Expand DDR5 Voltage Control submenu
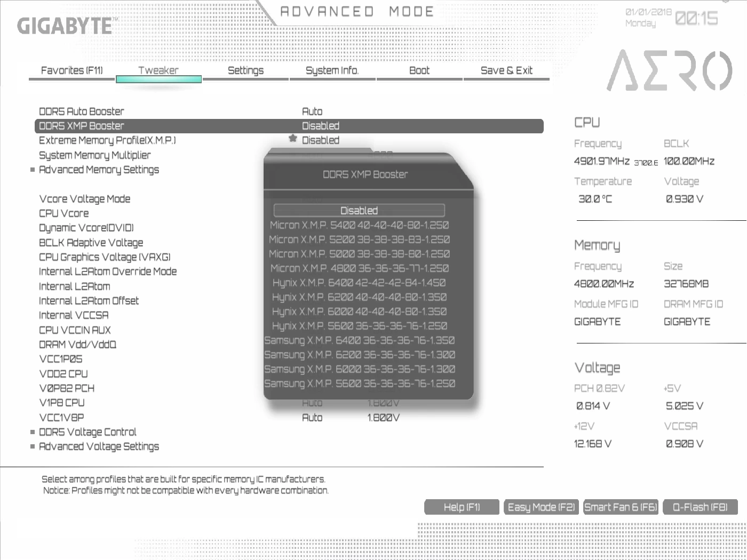The image size is (747, 560). pyautogui.click(x=88, y=432)
